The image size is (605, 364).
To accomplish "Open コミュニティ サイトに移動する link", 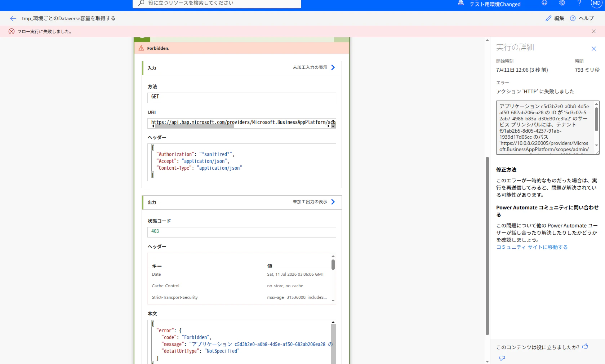I will 532,247.
